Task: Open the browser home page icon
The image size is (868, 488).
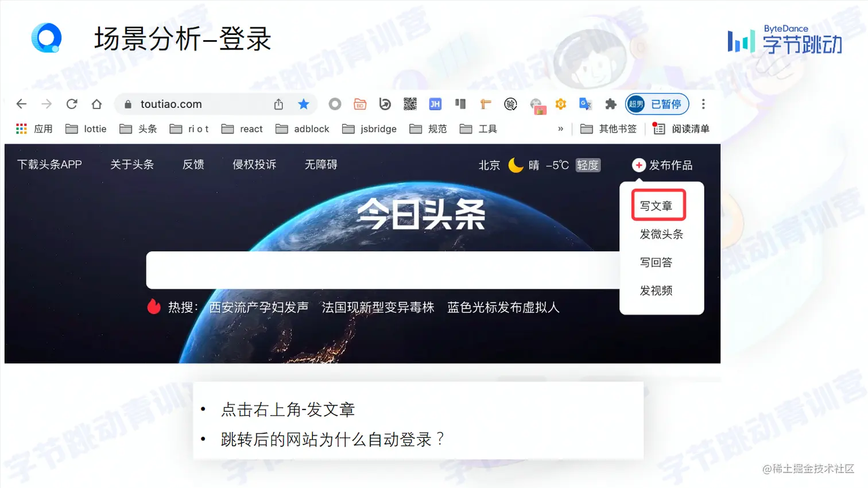Action: click(x=96, y=104)
